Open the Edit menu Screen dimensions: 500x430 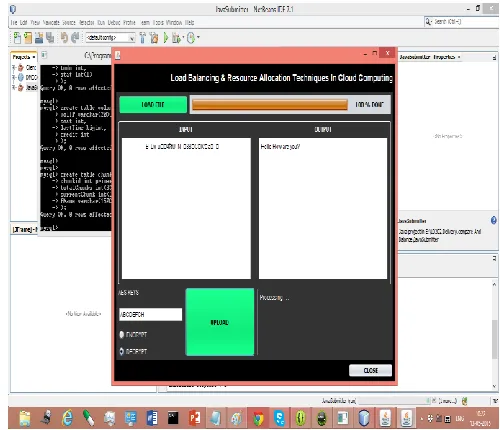pos(23,22)
